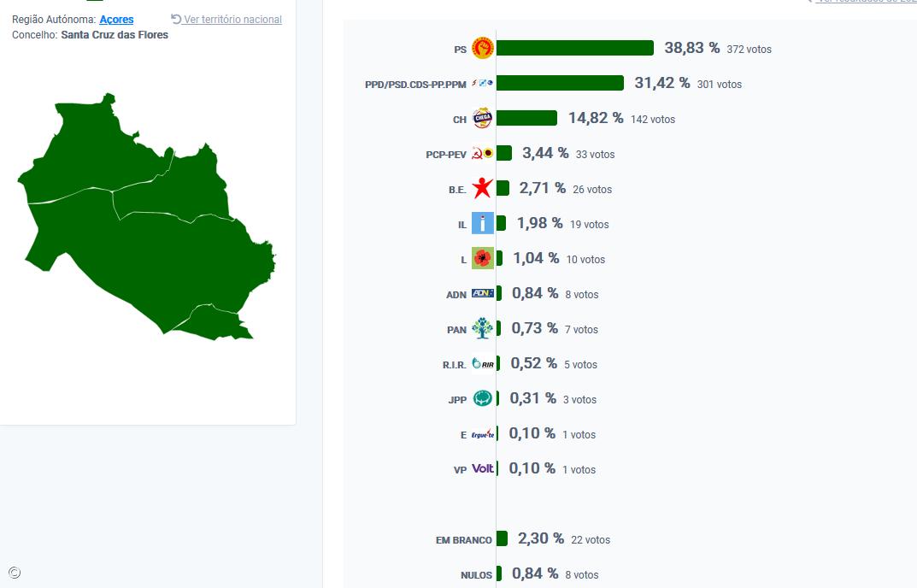Click the Livre poppy flower logo
917x588 pixels.
pyautogui.click(x=483, y=259)
